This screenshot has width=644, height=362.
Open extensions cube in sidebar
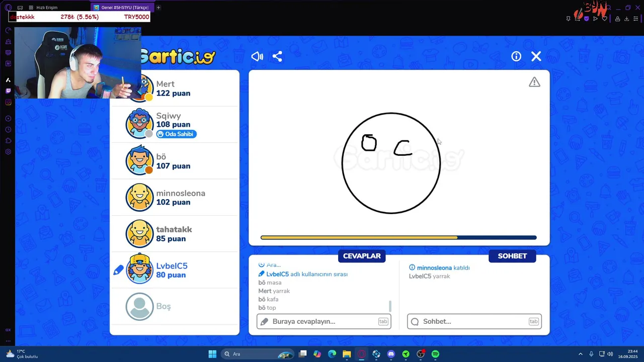[8, 141]
